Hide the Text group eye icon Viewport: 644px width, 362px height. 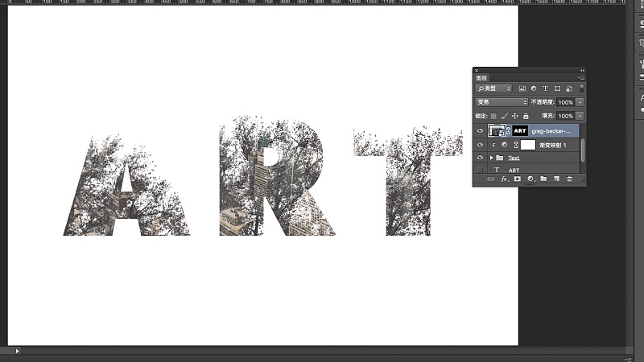tap(480, 158)
